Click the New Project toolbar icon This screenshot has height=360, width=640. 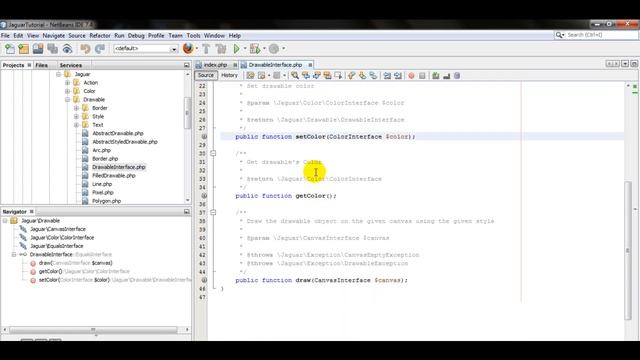point(24,49)
